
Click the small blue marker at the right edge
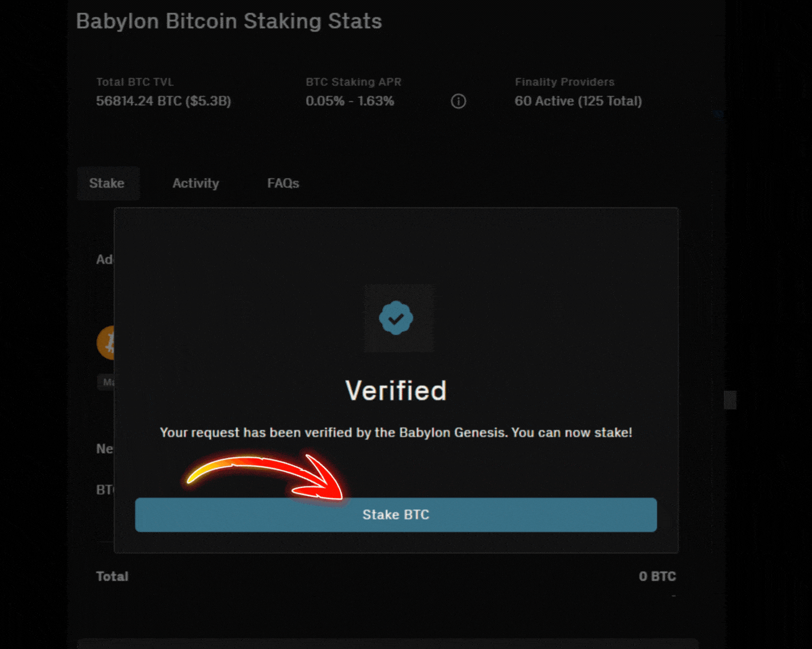pyautogui.click(x=717, y=114)
